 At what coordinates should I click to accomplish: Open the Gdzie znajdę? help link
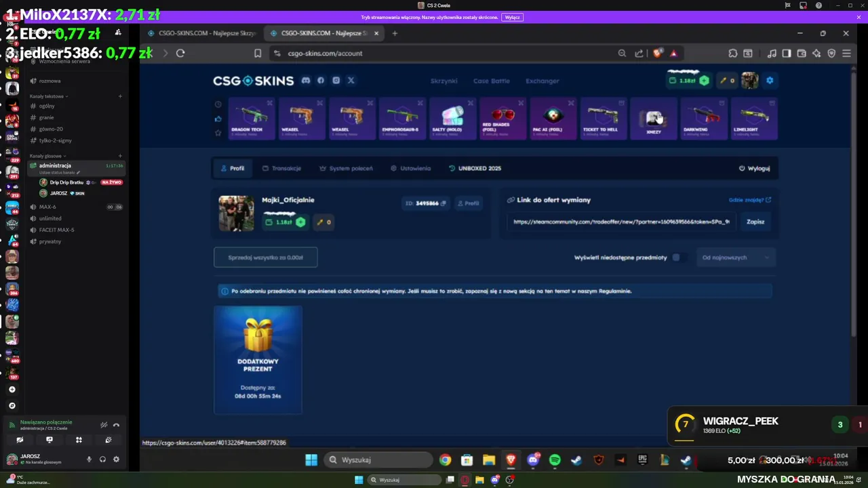(x=749, y=200)
